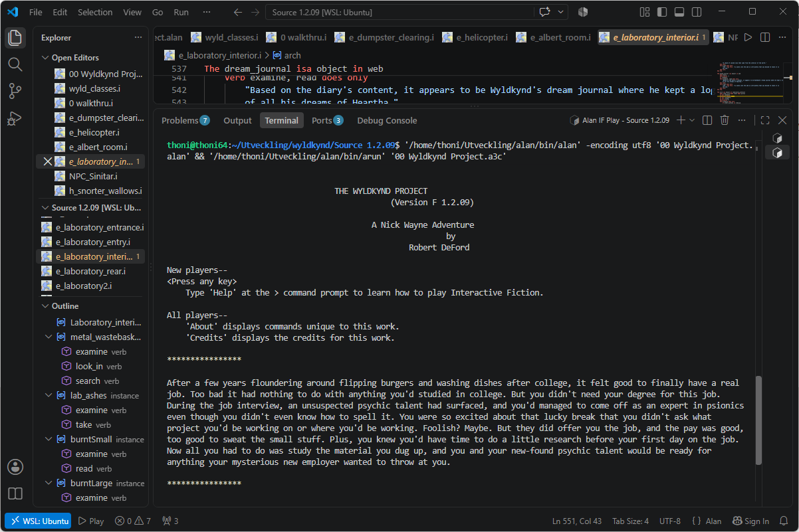Viewport: 799px width, 532px height.
Task: Go to line via Ln 551, Col 43
Action: (577, 521)
